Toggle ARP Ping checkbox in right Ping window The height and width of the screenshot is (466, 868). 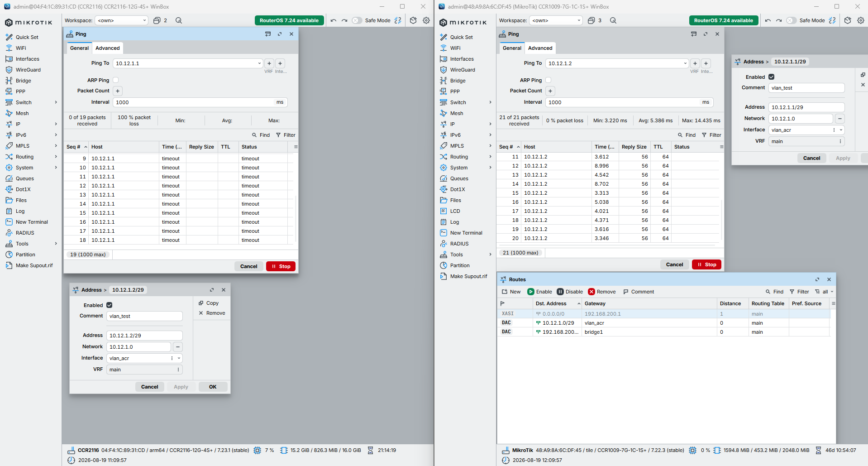pos(548,80)
